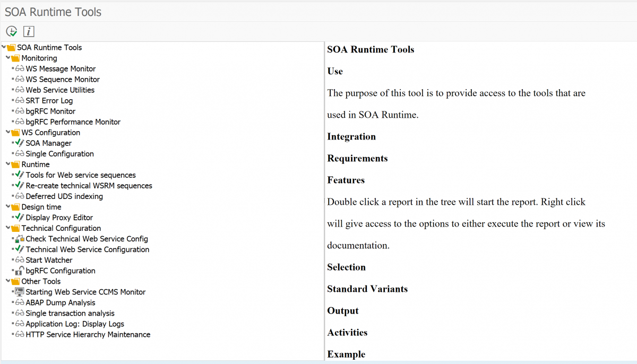Open the WS Message Monitor tool

point(60,68)
